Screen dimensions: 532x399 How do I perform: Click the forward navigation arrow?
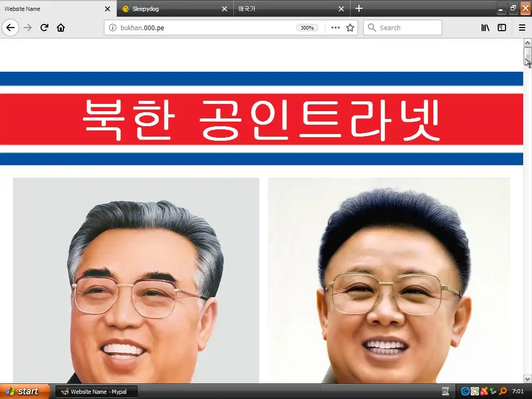coord(28,28)
